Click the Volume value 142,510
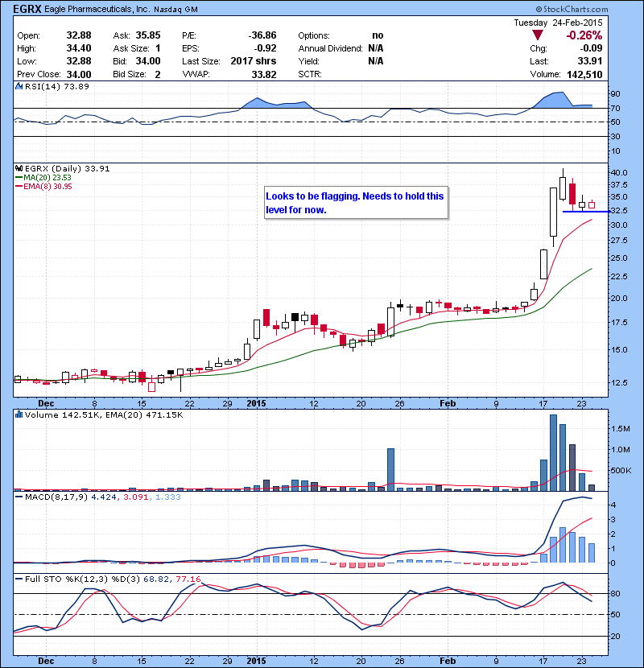644x668 pixels. pyautogui.click(x=584, y=75)
